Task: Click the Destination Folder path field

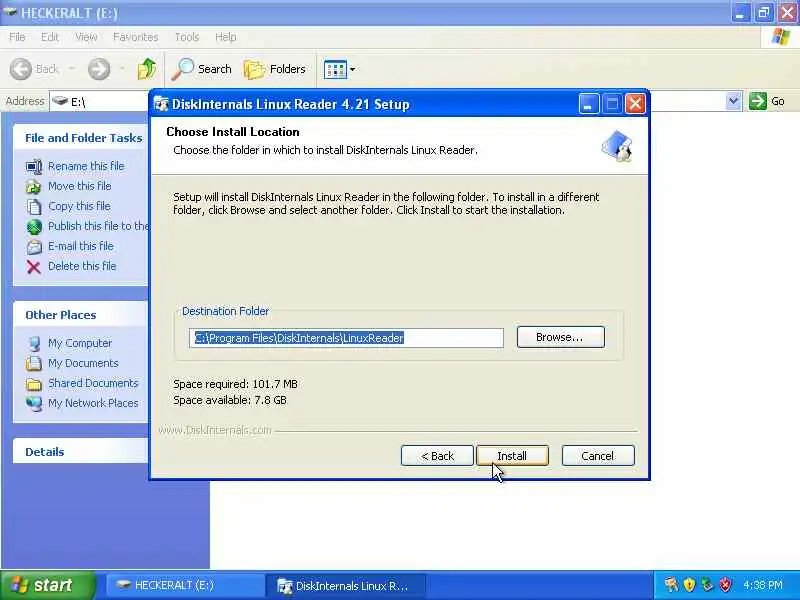Action: [346, 338]
